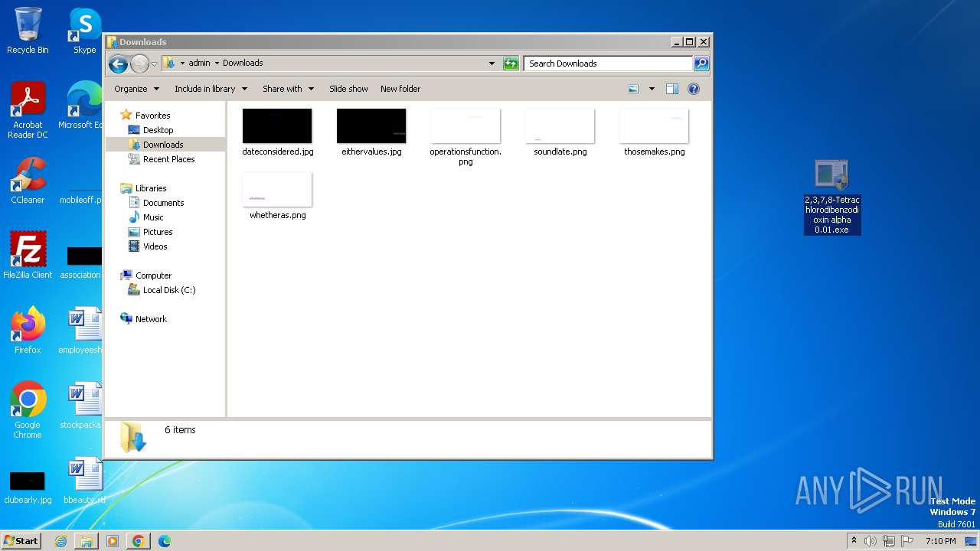This screenshot has height=551, width=980.
Task: Select the Microsoft Edge desktop shortcut
Action: [83, 106]
